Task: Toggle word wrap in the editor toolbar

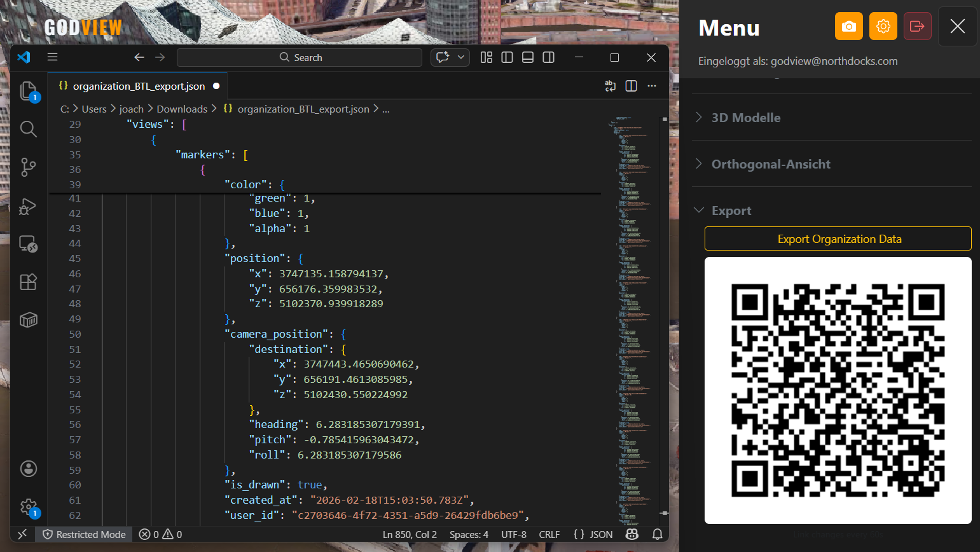Action: pyautogui.click(x=610, y=85)
